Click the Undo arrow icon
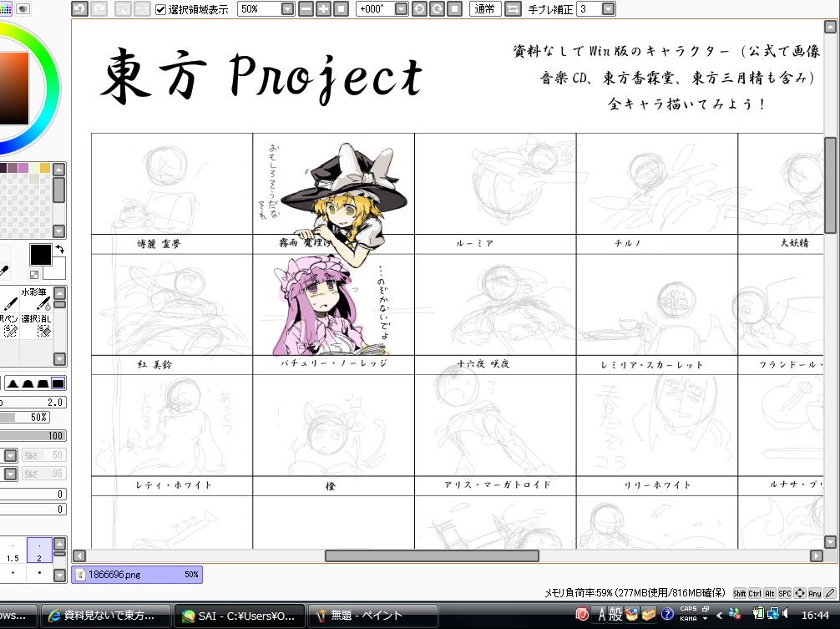 [x=79, y=9]
